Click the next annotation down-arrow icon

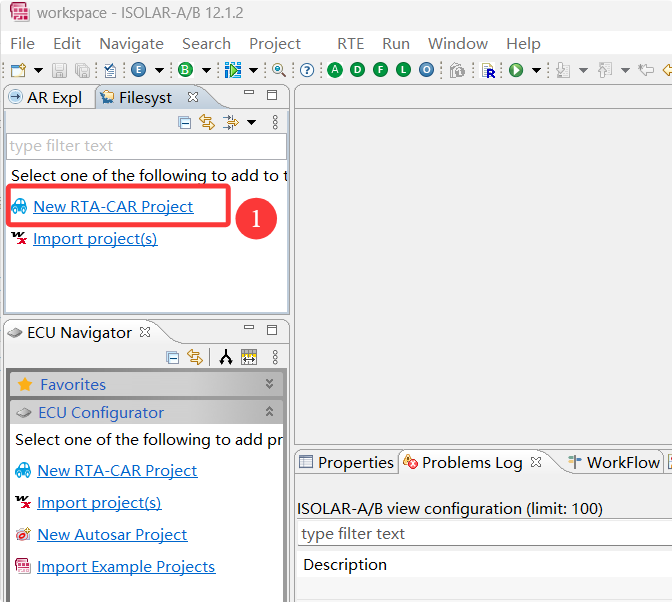563,70
